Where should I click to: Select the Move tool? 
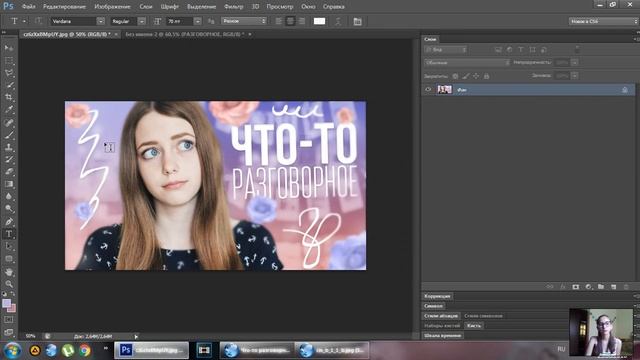(x=9, y=48)
